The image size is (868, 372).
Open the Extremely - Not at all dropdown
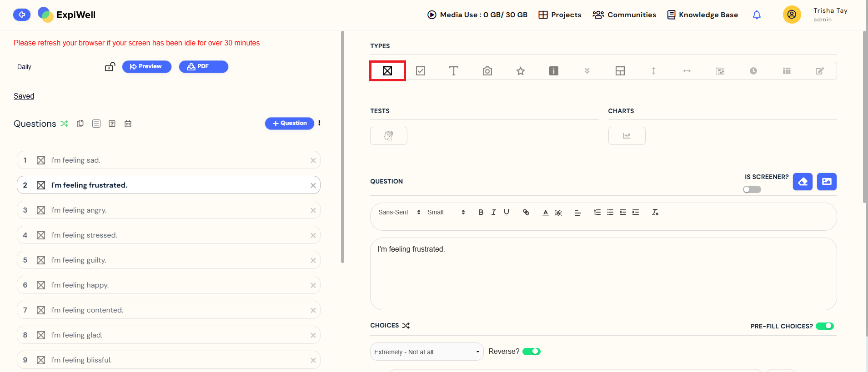pos(426,352)
